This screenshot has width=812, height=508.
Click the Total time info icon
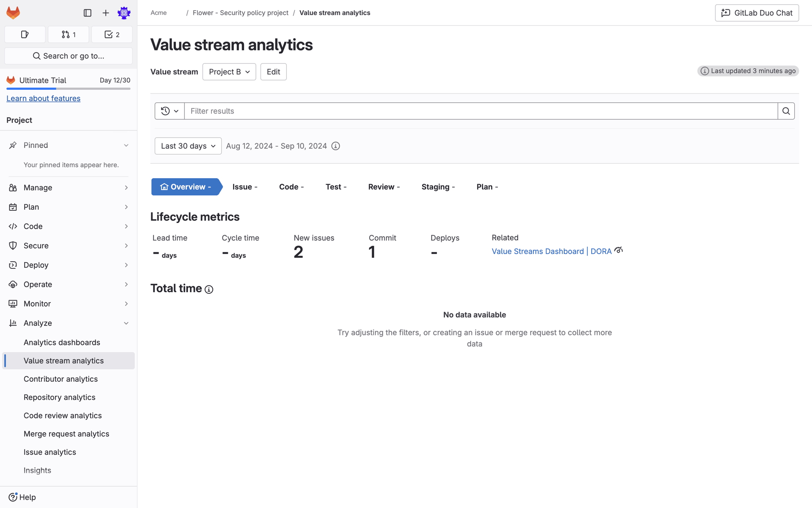tap(209, 290)
